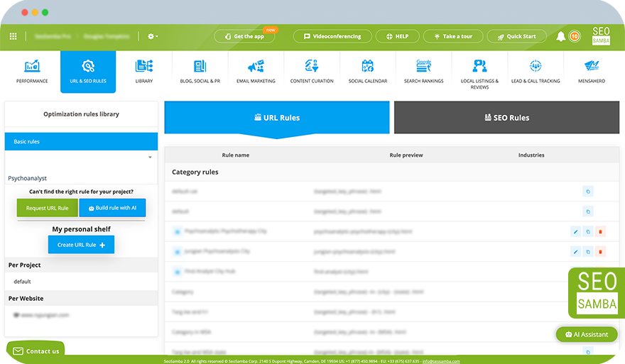The height and width of the screenshot is (364, 625).
Task: Open Blog, Social & PR
Action: click(200, 71)
